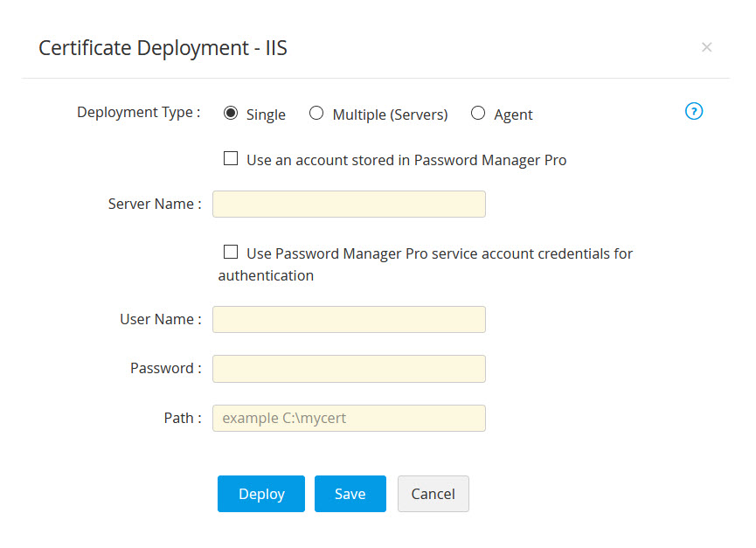The image size is (756, 548).
Task: Select the Agent deployment option
Action: click(478, 113)
